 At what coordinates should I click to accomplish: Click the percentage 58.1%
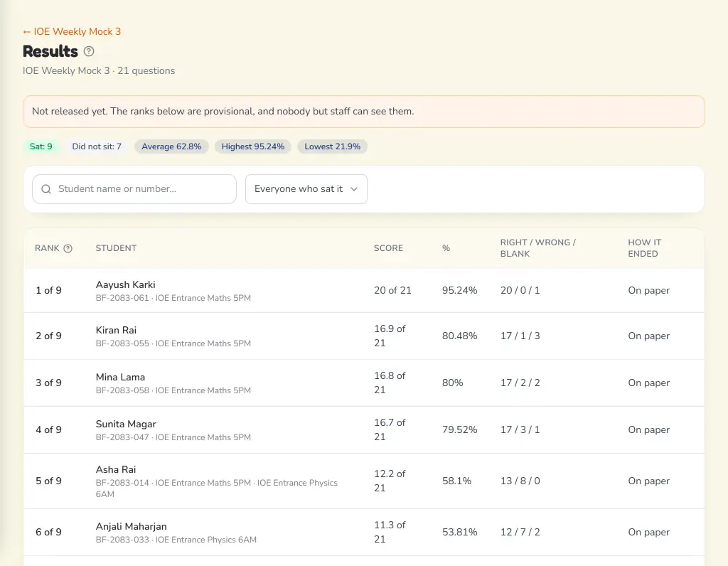tap(456, 481)
